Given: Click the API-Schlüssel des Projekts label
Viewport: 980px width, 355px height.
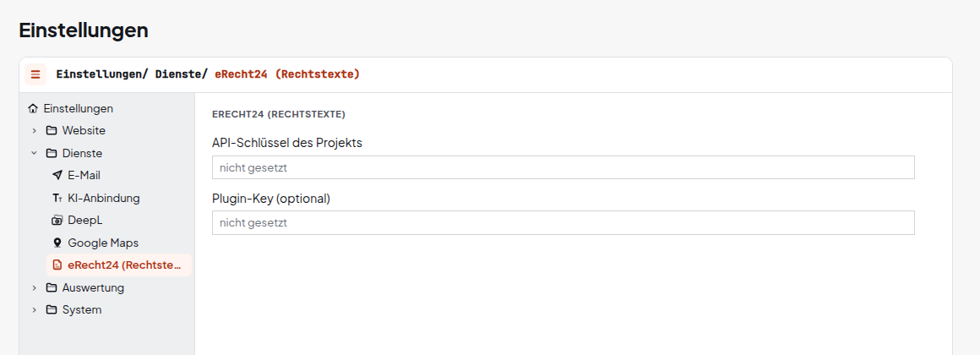Looking at the screenshot, I should point(287,143).
